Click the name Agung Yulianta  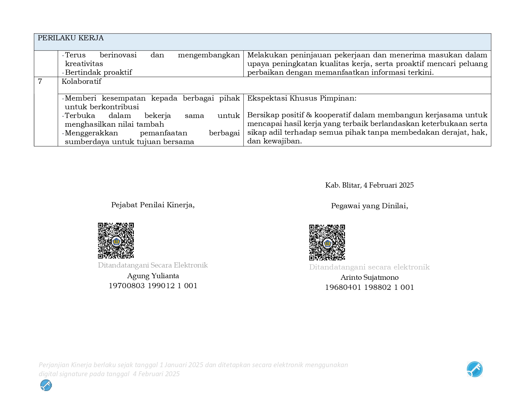click(x=153, y=276)
